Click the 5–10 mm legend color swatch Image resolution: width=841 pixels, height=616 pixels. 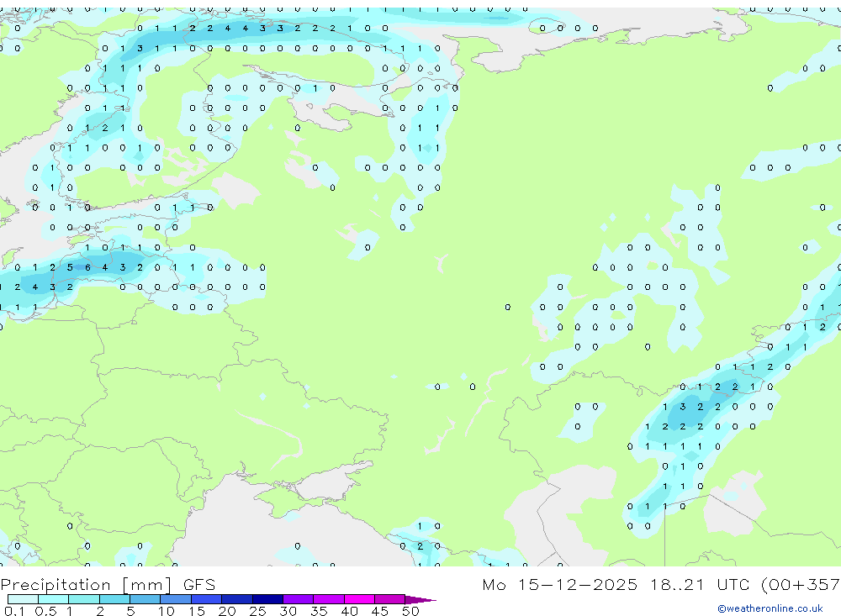(145, 599)
